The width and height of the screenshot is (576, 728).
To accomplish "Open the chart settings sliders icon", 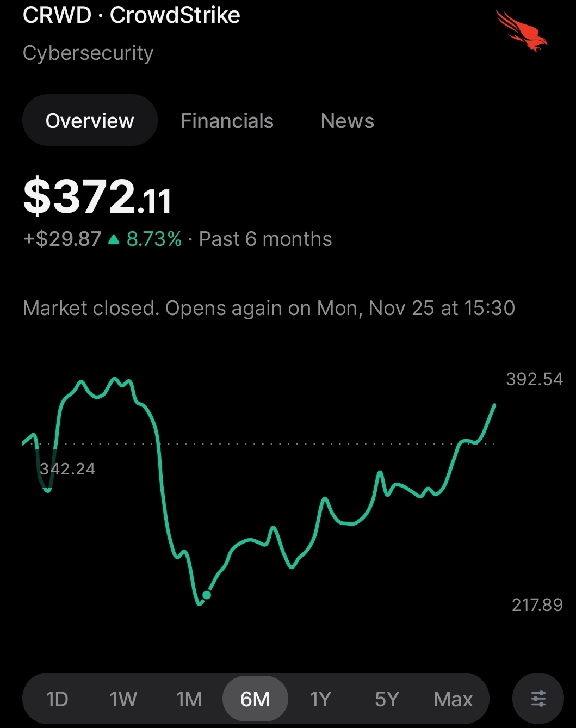I will tap(538, 699).
